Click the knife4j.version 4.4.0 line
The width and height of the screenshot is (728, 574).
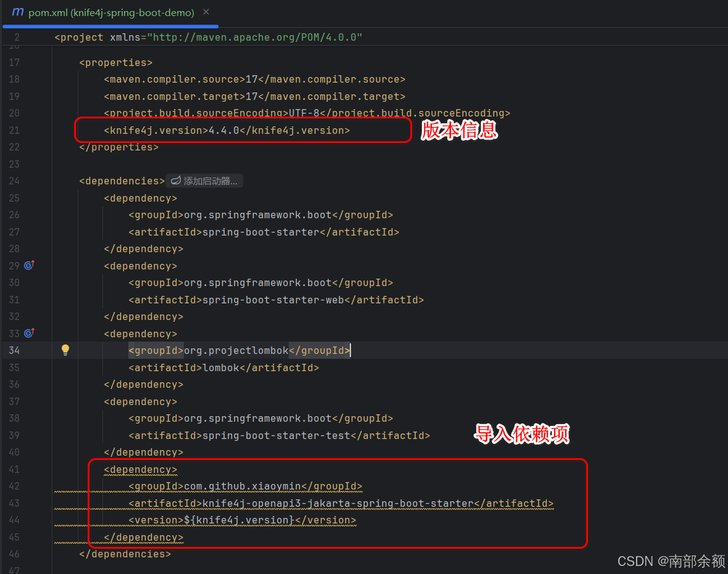click(226, 130)
